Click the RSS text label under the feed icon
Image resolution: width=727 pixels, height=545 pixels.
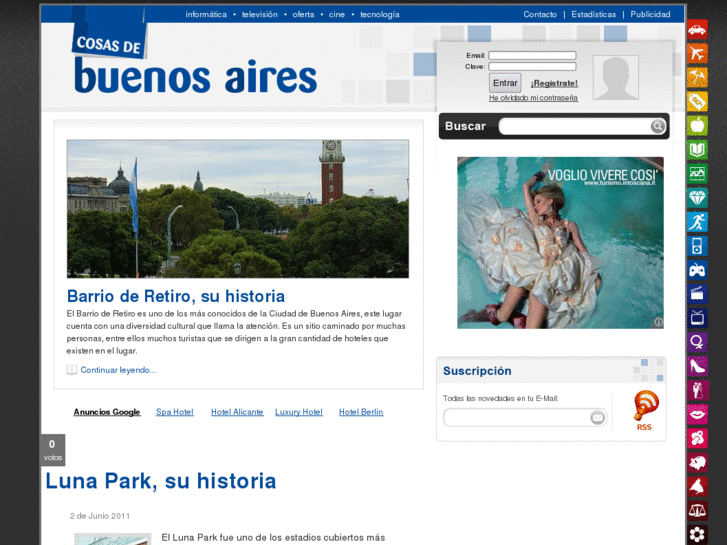coord(644,427)
